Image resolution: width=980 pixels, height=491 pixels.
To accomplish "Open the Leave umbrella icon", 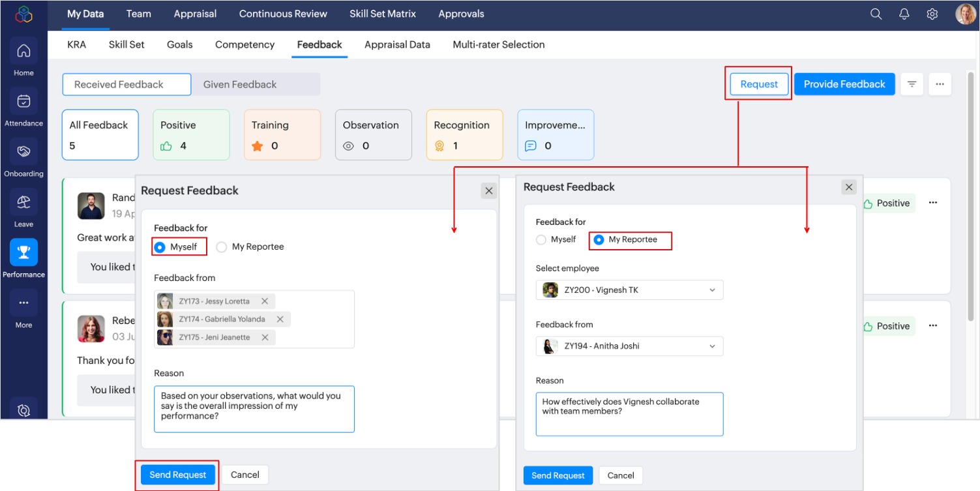I will click(x=23, y=203).
